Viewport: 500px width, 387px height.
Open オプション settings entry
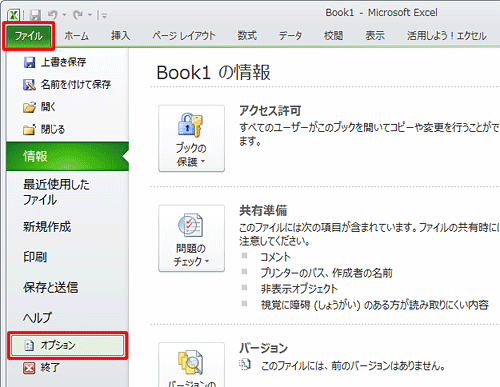click(67, 346)
